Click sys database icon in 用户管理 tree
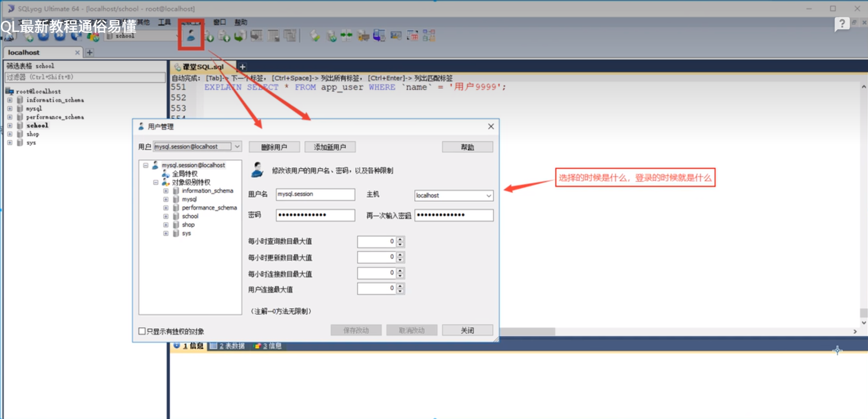The width and height of the screenshot is (868, 419). 176,233
